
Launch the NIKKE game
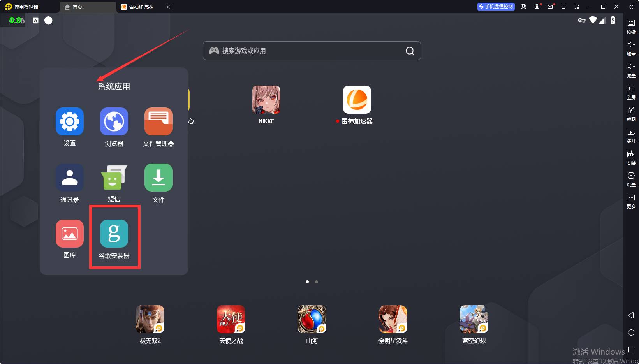266,100
